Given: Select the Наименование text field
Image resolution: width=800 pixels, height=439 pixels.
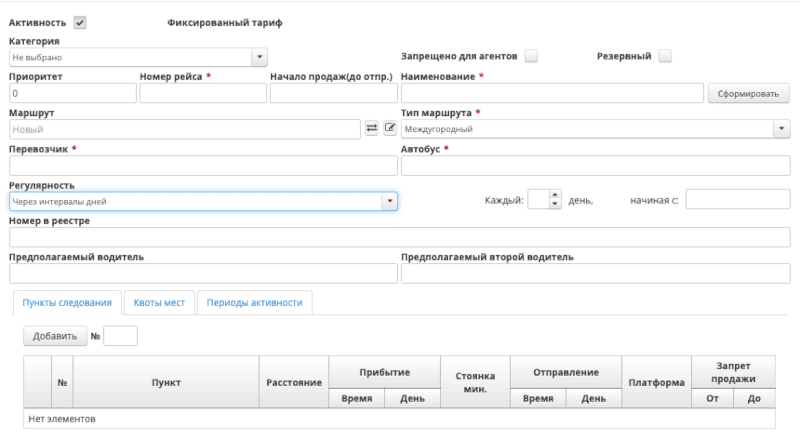Looking at the screenshot, I should (x=553, y=93).
